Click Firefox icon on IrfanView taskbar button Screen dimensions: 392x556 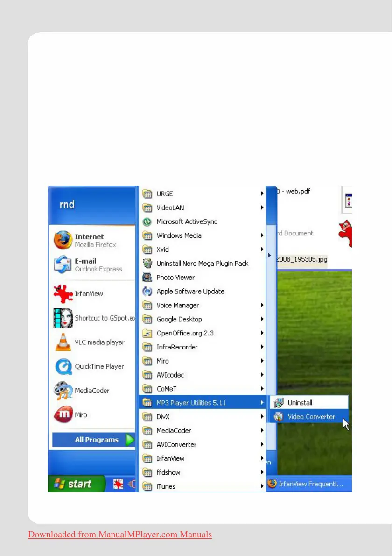click(x=272, y=484)
